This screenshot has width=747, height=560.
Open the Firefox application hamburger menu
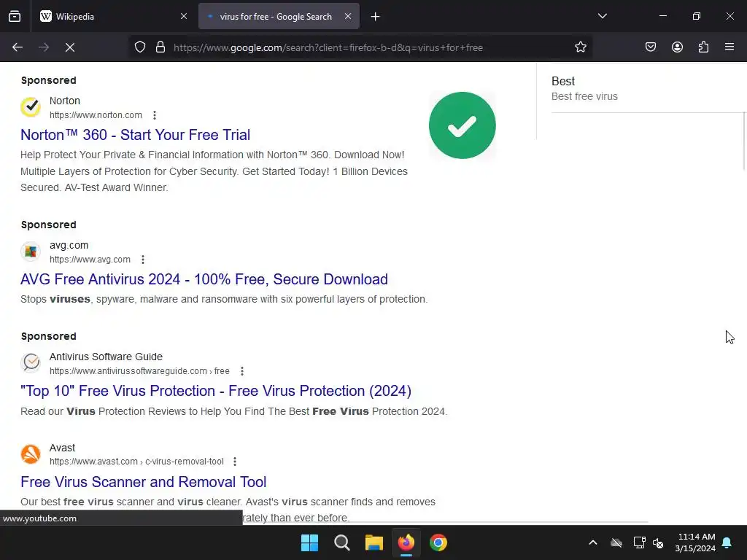[729, 47]
